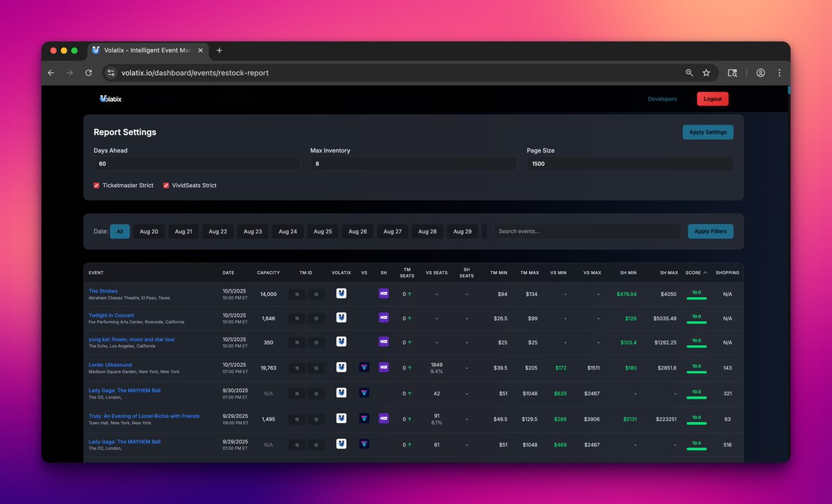Image resolution: width=832 pixels, height=504 pixels.
Task: Open yung kai: flower, moon and star tour
Action: 132,340
